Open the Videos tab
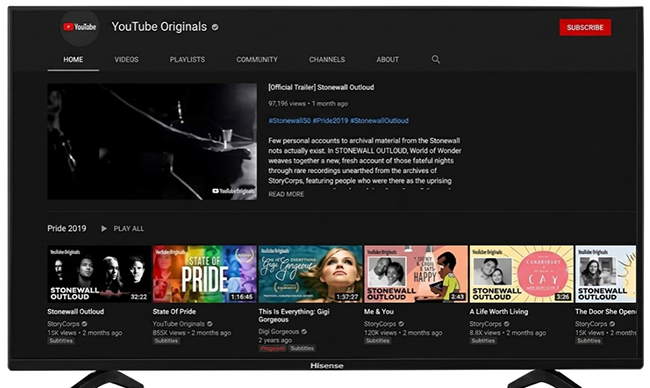Viewport: 650px width, 388px height. 126,60
